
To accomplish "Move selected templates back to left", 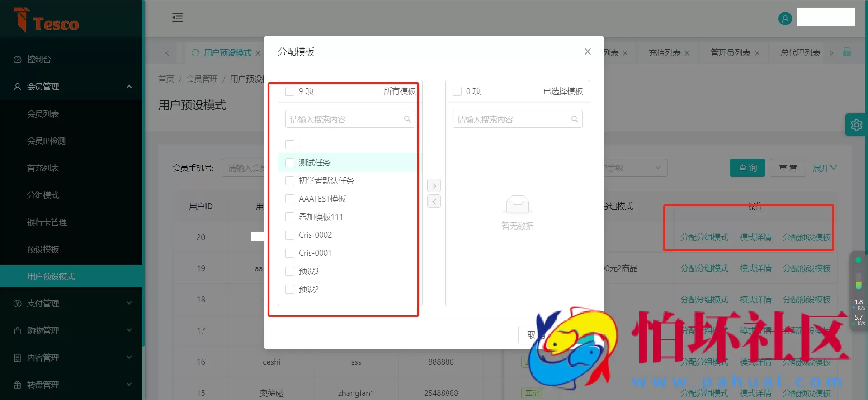I will click(434, 202).
